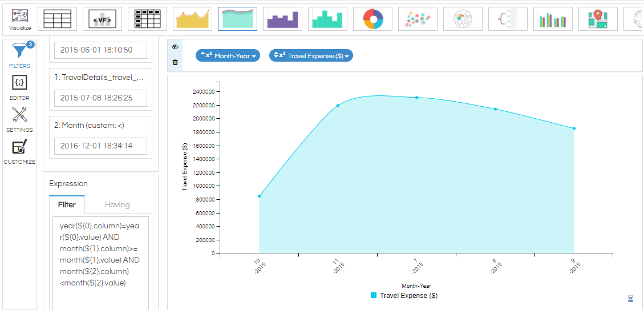This screenshot has width=644, height=310.
Task: Select the pivot table visualization
Action: tap(147, 19)
